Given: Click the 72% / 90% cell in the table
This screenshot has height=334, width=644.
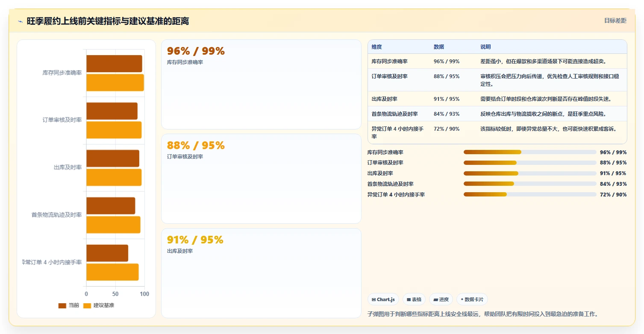Looking at the screenshot, I should (x=447, y=129).
